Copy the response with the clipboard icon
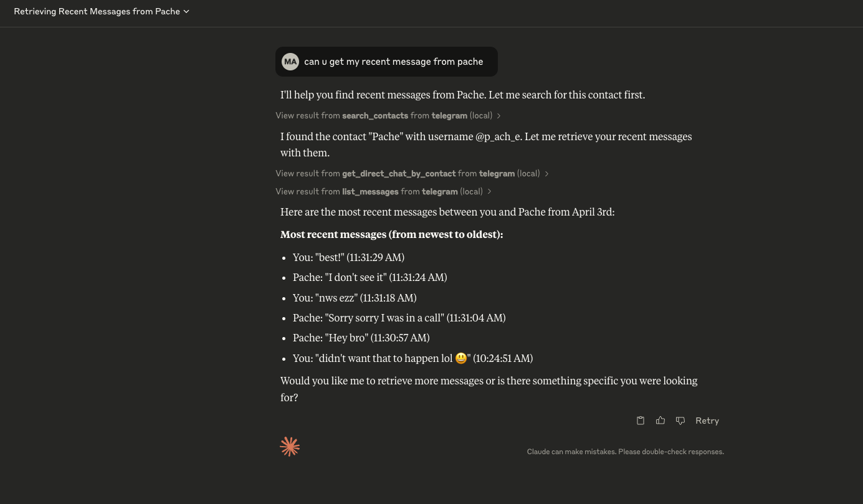 (x=640, y=421)
